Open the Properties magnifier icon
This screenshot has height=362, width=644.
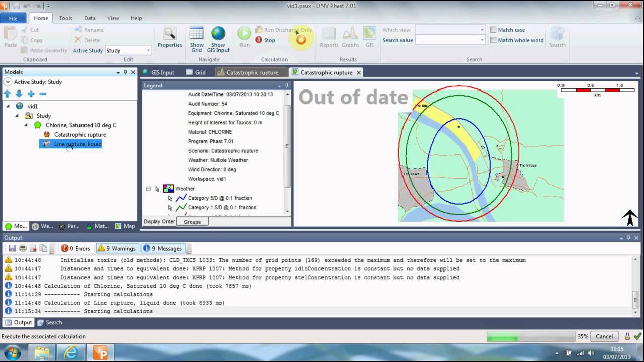(x=170, y=34)
